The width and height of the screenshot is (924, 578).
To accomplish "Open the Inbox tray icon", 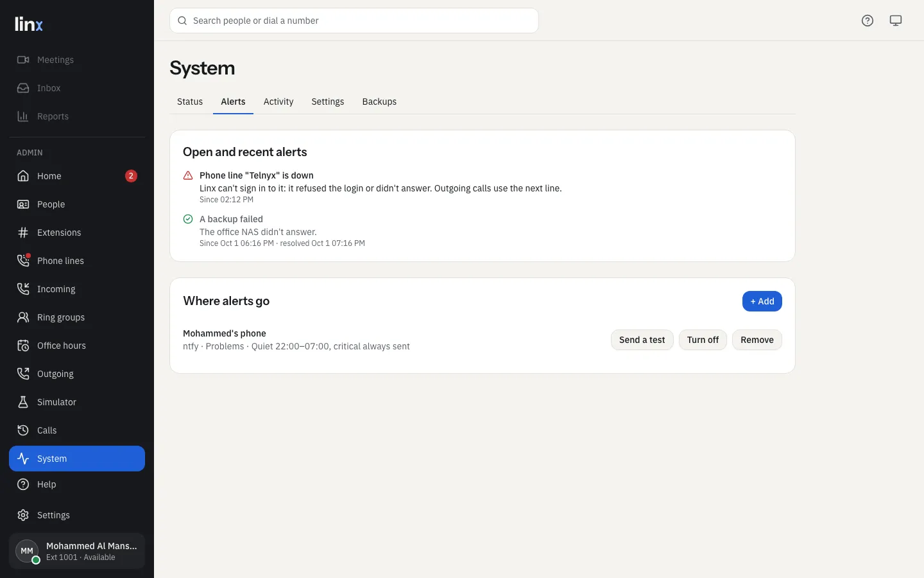I will coord(23,88).
